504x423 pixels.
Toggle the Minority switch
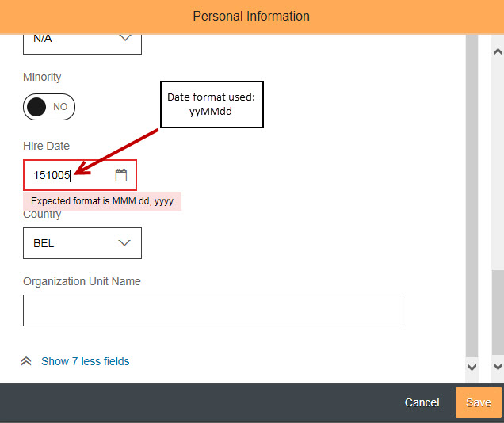49,107
